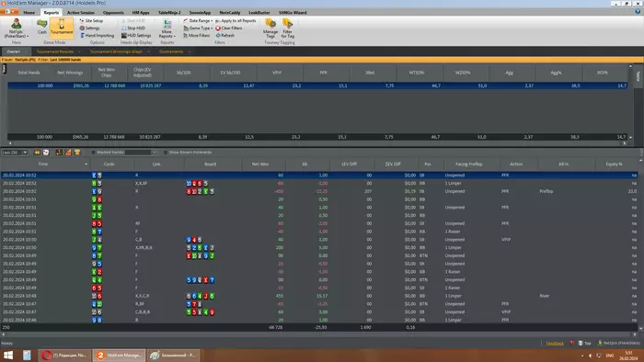Open the Time column sort arrow
The image size is (644, 362).
pyautogui.click(x=86, y=164)
